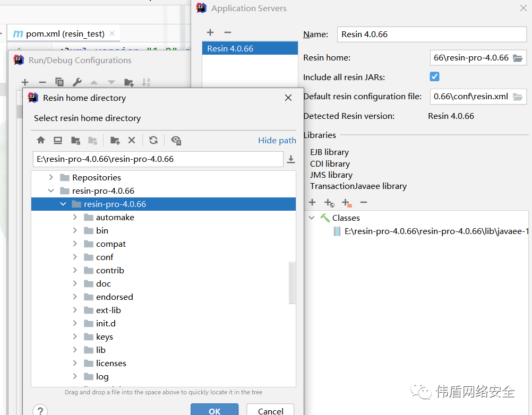Select the log folder
This screenshot has height=415, width=532.
(x=102, y=376)
